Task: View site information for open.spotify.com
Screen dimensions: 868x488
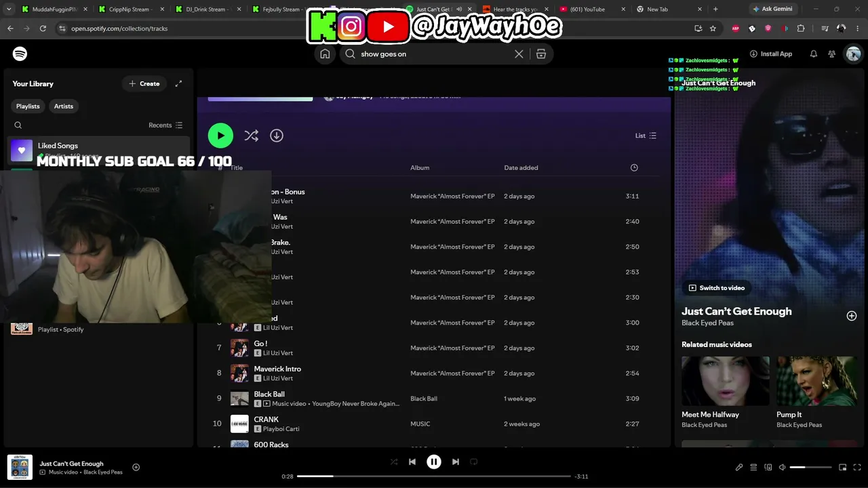Action: [62, 28]
